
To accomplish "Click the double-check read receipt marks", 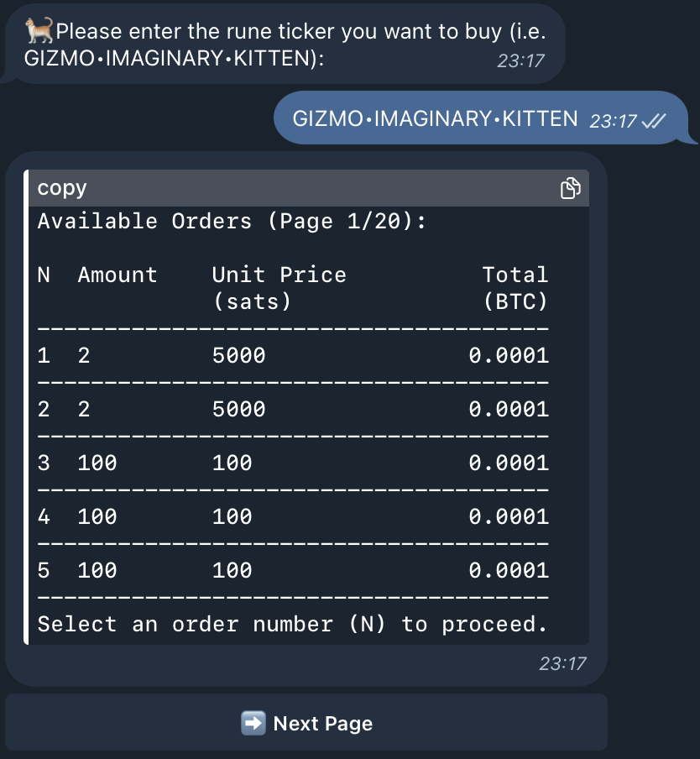I will click(x=653, y=121).
